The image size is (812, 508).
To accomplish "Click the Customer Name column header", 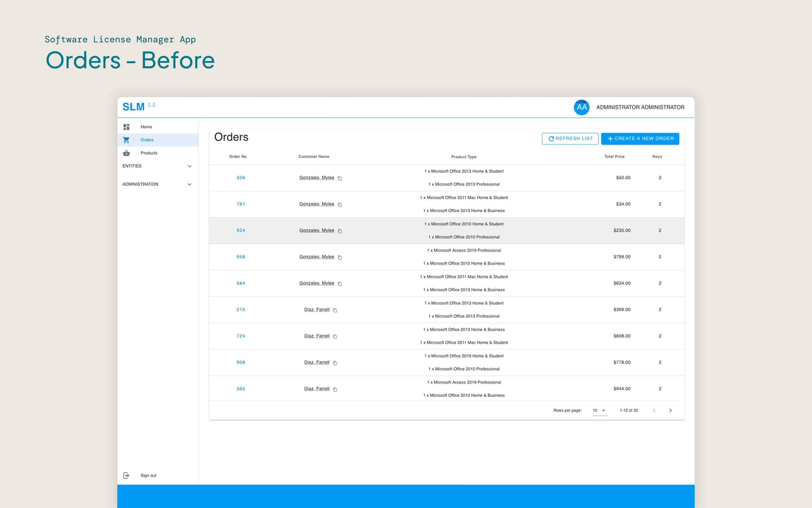I will [314, 157].
